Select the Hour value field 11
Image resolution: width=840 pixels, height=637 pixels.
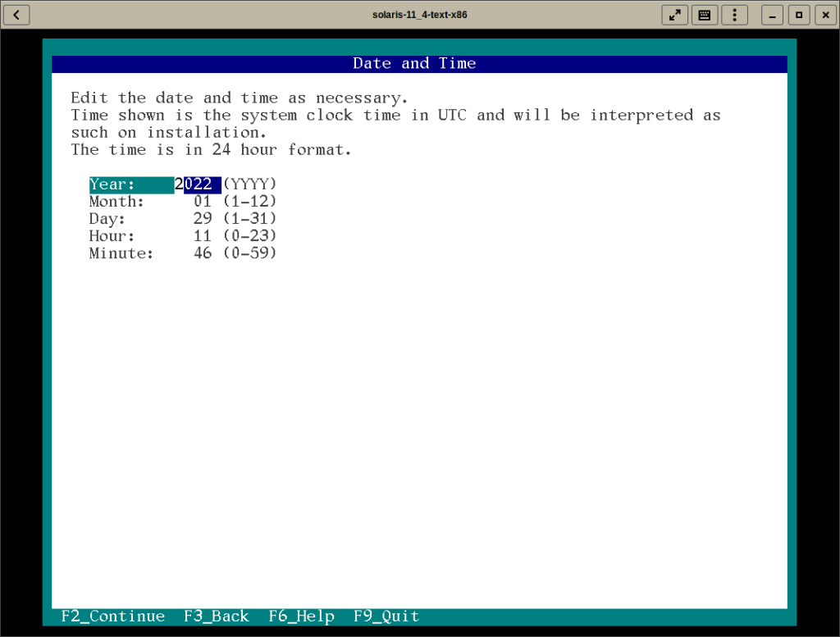[203, 236]
